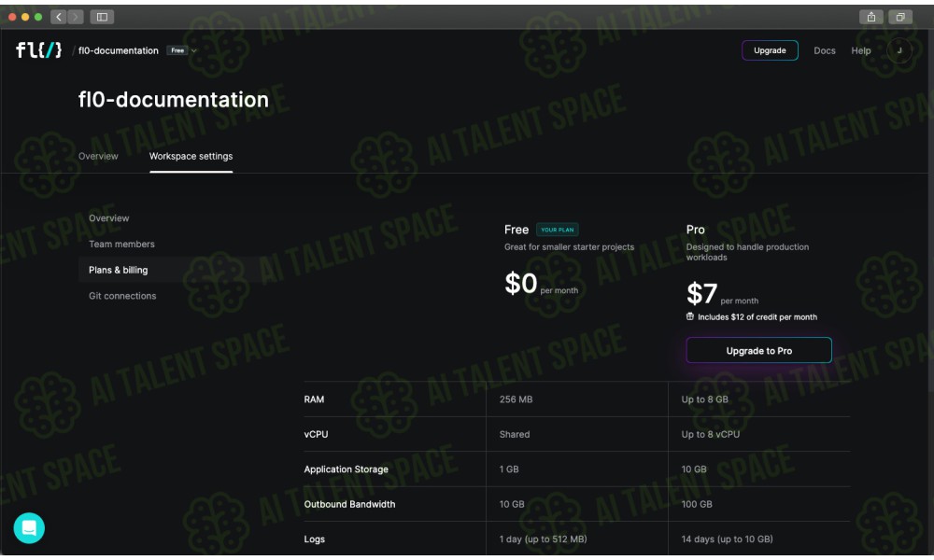Expand the fl0-documentation workspace switcher chevron
The height and width of the screenshot is (560, 934).
pyautogui.click(x=194, y=50)
